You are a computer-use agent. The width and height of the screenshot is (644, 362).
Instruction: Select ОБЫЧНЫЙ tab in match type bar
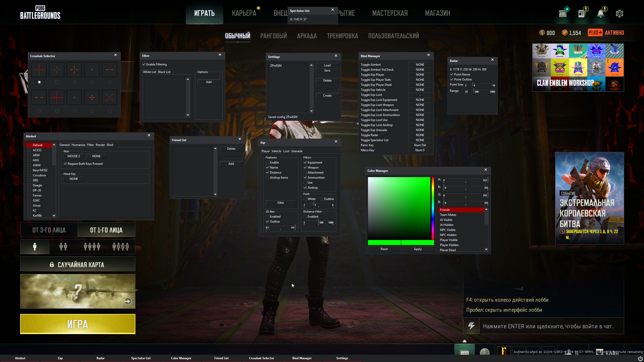coord(238,36)
